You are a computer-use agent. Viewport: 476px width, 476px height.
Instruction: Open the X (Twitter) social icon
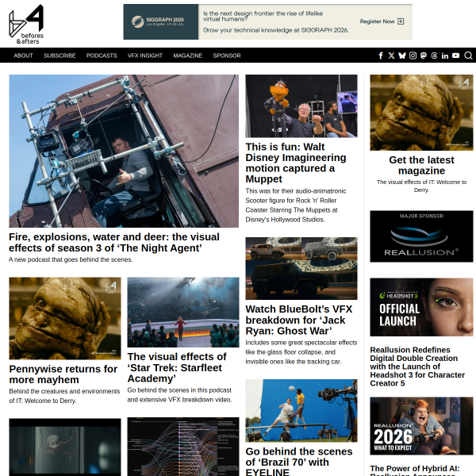click(x=391, y=56)
